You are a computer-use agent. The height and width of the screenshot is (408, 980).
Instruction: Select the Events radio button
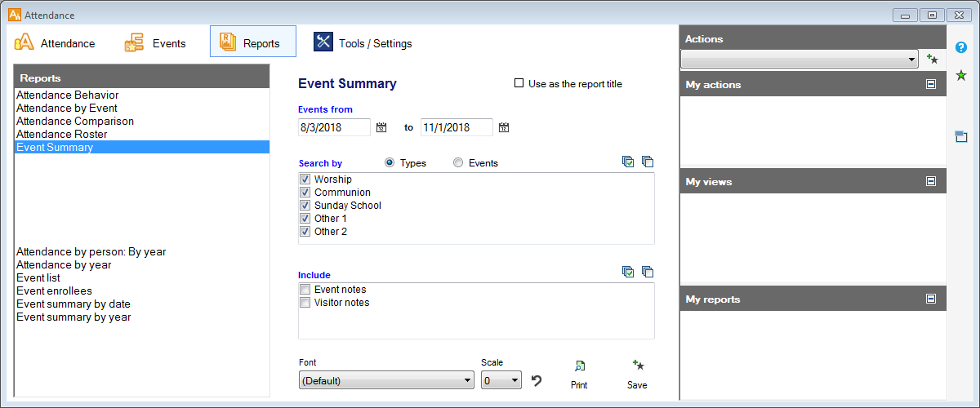458,163
